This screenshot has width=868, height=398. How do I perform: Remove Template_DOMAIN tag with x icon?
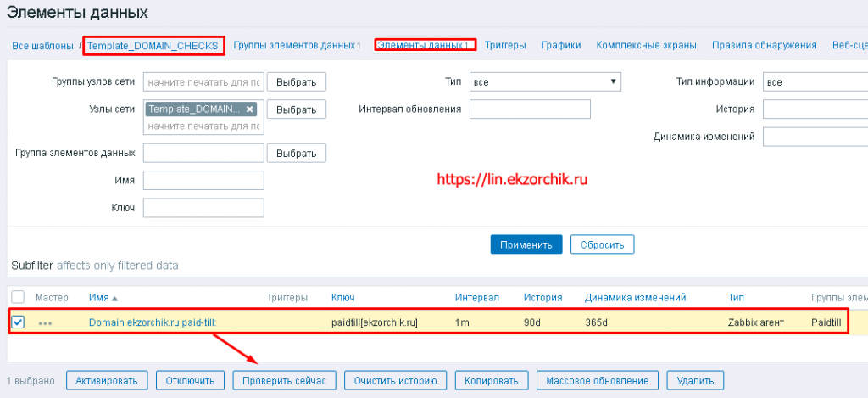[250, 109]
